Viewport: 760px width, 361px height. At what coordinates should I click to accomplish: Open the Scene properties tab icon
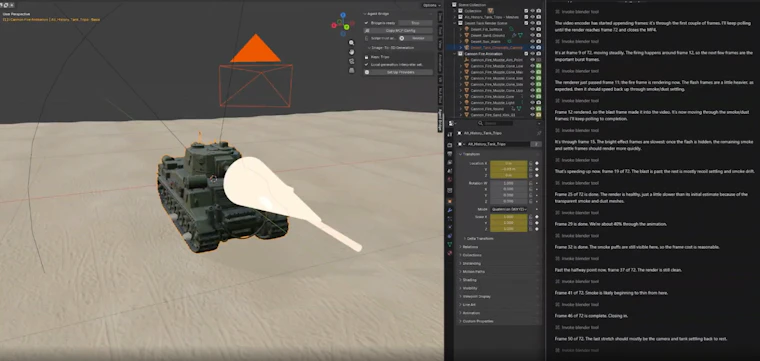coord(449,171)
